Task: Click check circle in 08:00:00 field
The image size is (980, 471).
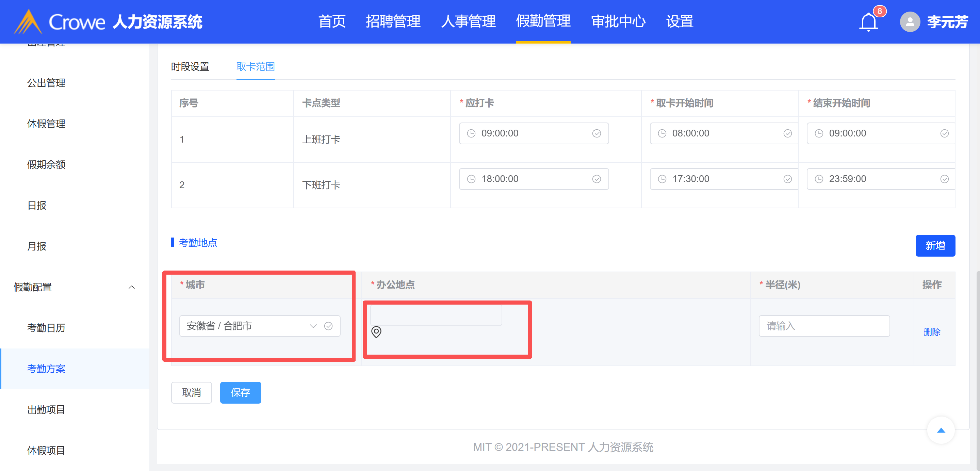Action: [787, 133]
